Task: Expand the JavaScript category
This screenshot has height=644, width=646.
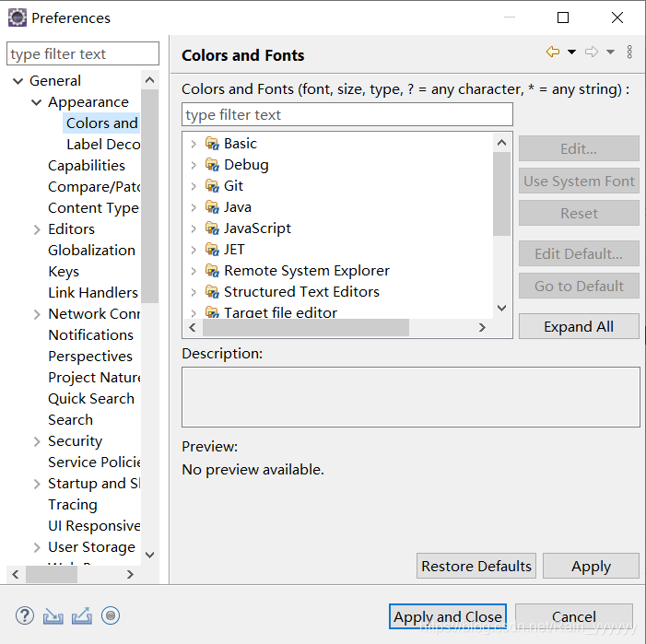Action: 194,228
